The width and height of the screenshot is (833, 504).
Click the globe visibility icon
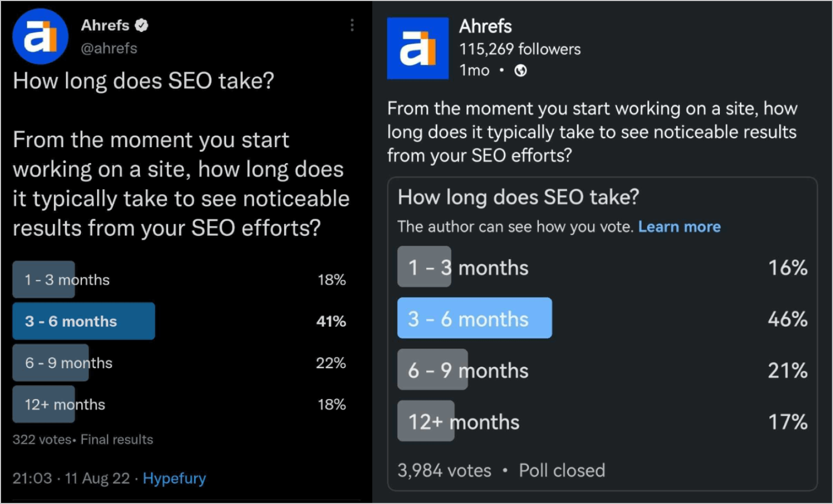tap(520, 70)
